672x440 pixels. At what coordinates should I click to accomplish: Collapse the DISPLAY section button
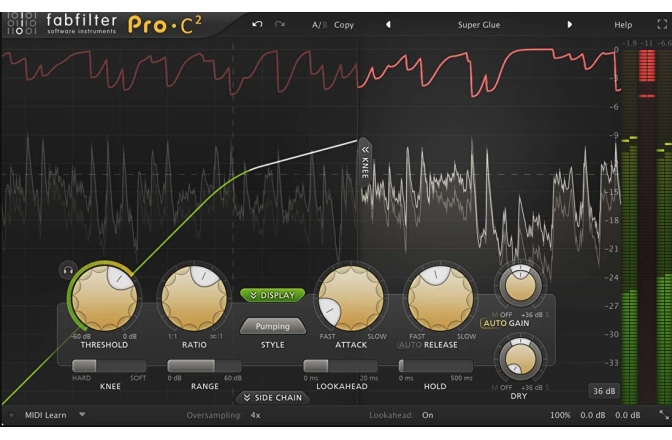[x=273, y=295]
